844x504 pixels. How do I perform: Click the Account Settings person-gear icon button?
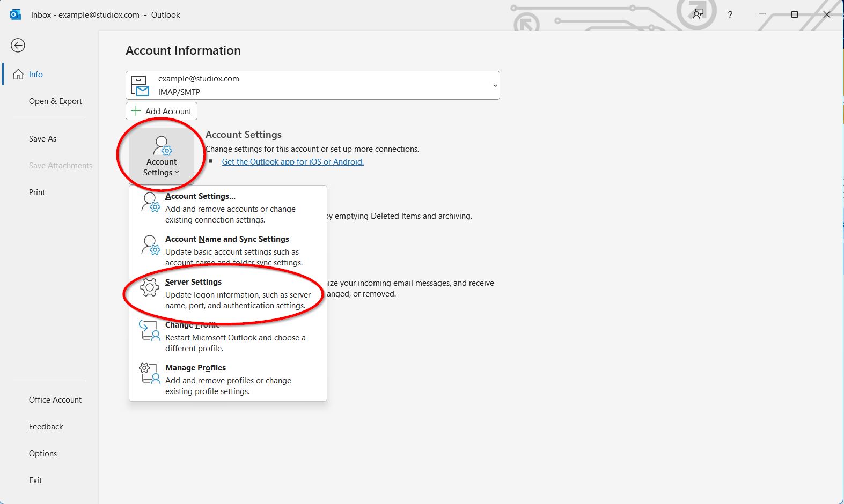pyautogui.click(x=162, y=155)
